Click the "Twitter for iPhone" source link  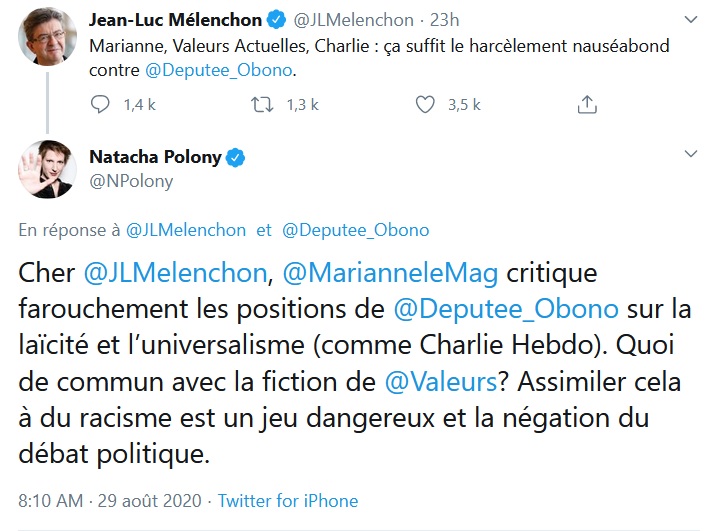click(288, 501)
